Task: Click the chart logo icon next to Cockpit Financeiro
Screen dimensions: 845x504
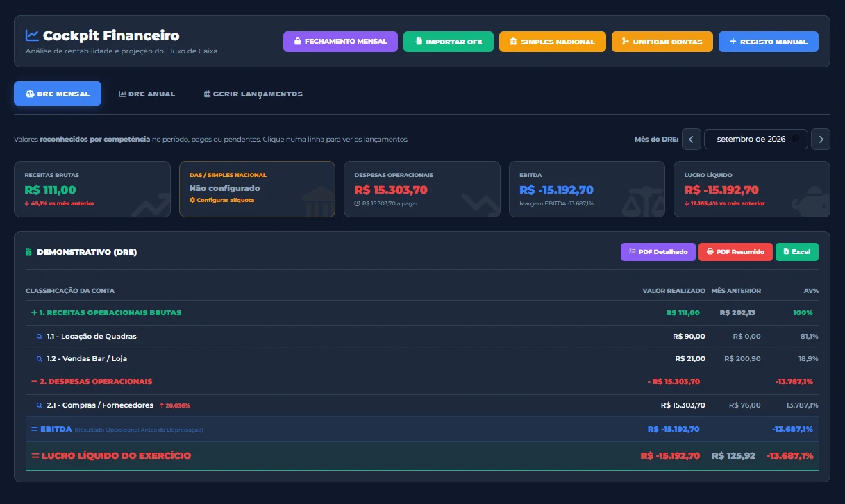Action: click(x=32, y=35)
